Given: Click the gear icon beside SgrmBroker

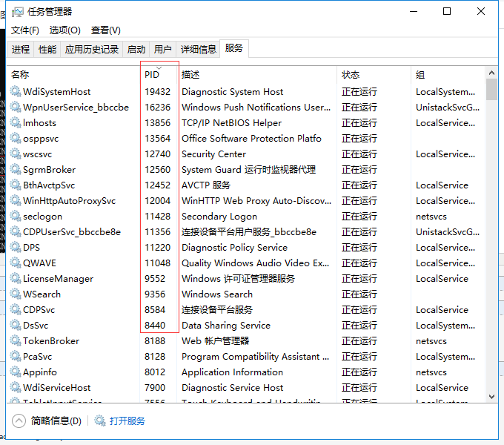Looking at the screenshot, I should pos(15,169).
